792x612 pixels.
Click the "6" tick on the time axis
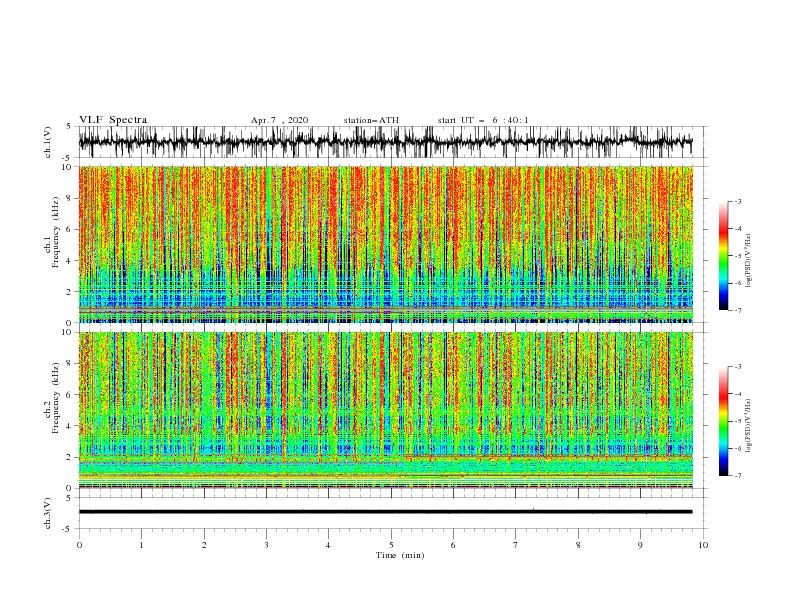[453, 545]
